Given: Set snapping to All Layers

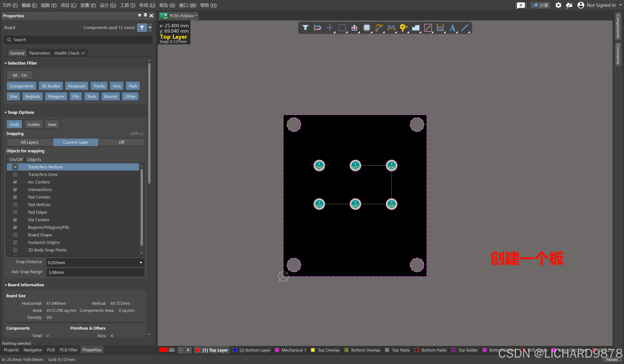Looking at the screenshot, I should point(29,142).
